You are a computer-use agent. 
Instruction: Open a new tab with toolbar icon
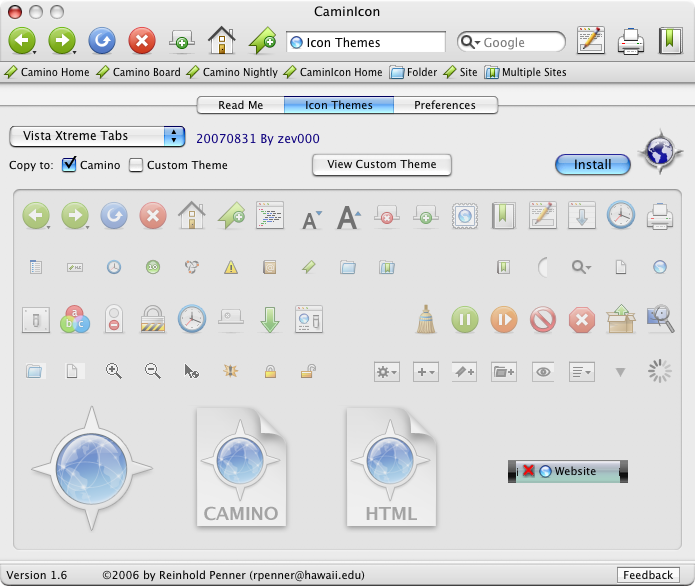182,41
